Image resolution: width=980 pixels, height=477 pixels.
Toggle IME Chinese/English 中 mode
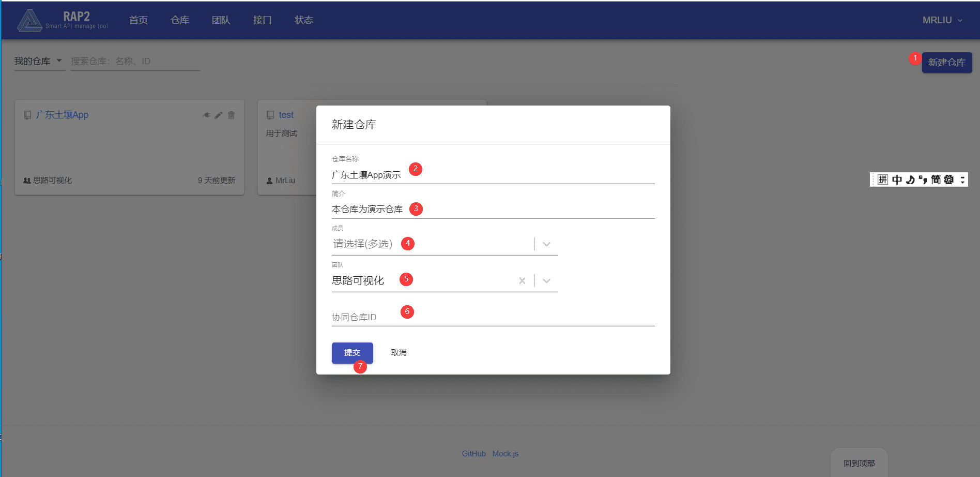click(x=897, y=180)
